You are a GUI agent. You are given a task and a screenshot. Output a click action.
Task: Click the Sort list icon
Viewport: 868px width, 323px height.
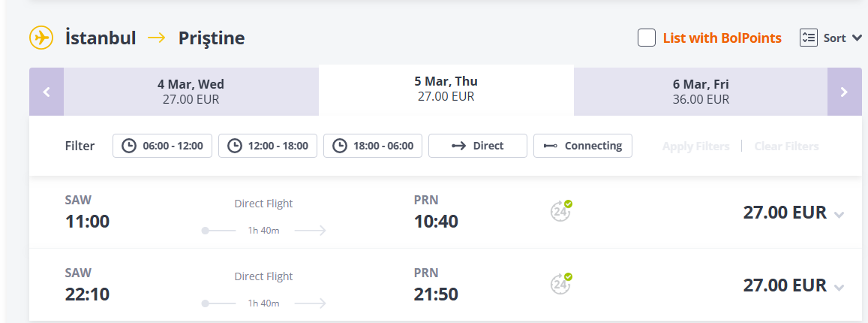[808, 38]
